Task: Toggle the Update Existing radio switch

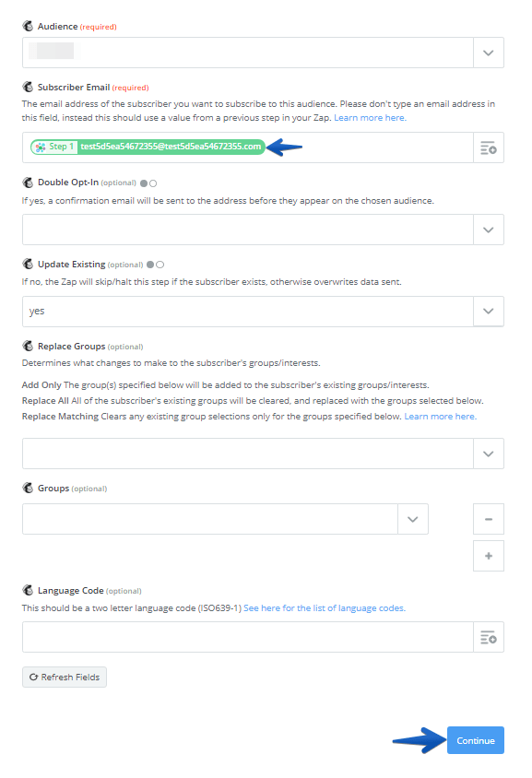Action: click(155, 265)
